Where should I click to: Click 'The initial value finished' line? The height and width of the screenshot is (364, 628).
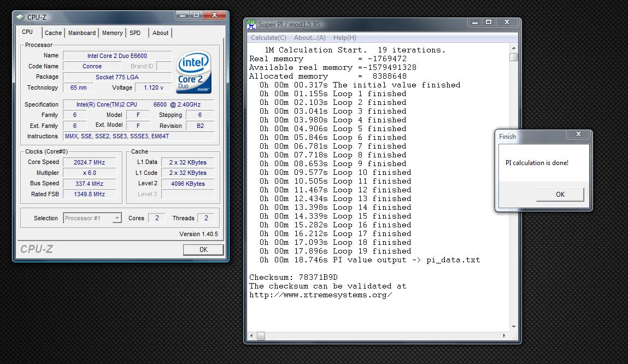pyautogui.click(x=360, y=85)
